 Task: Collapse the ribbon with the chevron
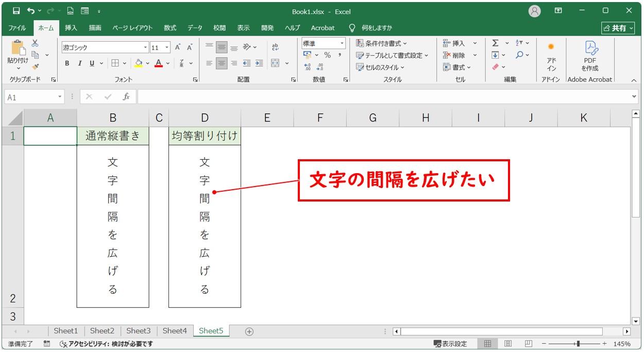[x=634, y=80]
